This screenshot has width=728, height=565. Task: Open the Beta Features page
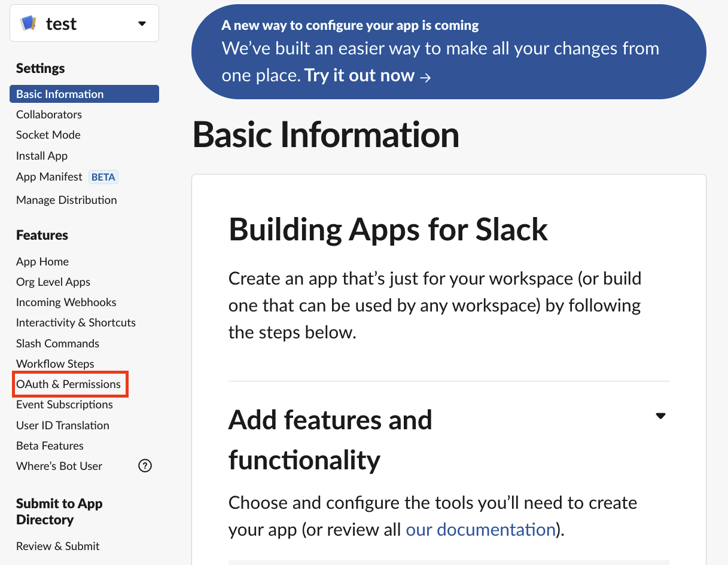click(50, 445)
